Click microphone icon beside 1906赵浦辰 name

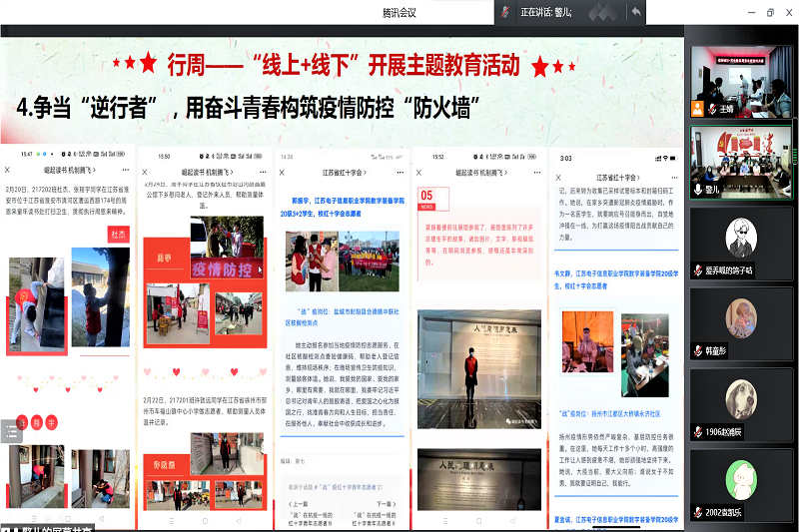pyautogui.click(x=697, y=432)
